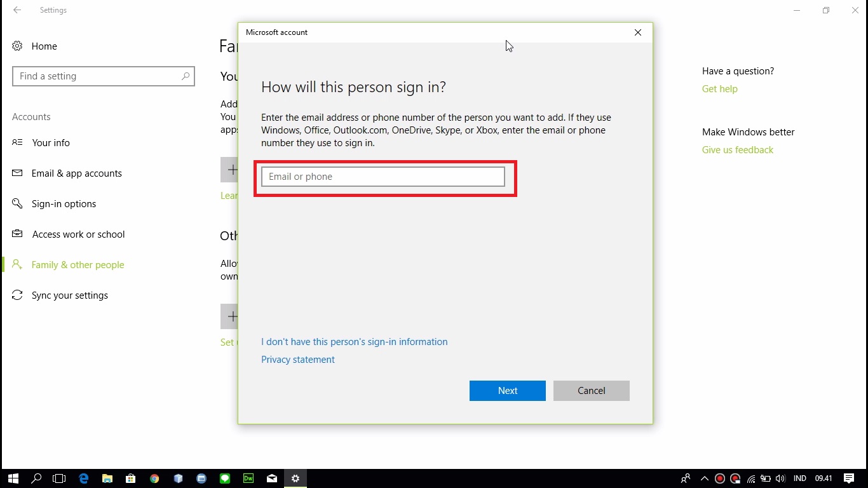Open the Privacy statement link
This screenshot has height=488, width=868.
[x=298, y=360]
